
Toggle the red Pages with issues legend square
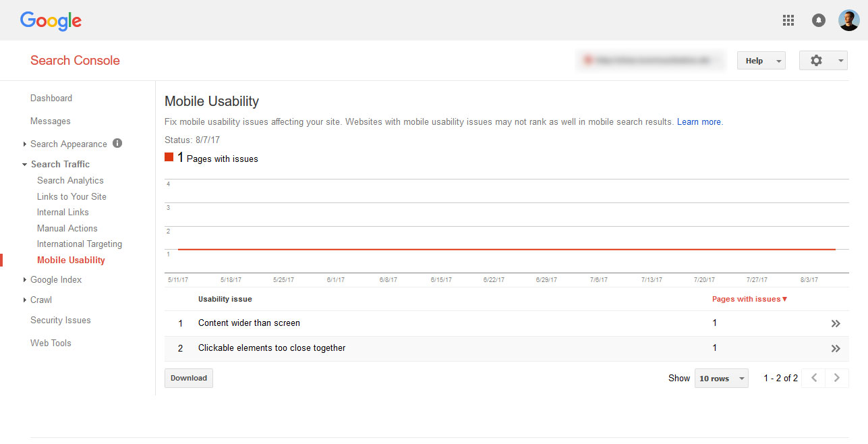point(169,157)
